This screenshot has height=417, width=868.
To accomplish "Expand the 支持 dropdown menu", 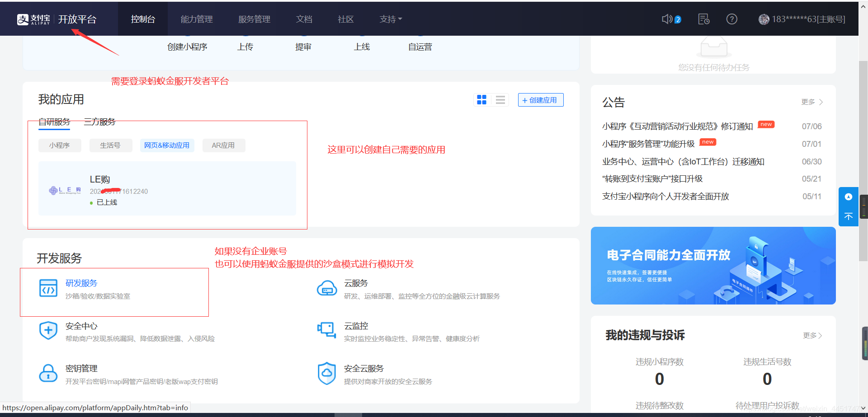I will pyautogui.click(x=391, y=19).
